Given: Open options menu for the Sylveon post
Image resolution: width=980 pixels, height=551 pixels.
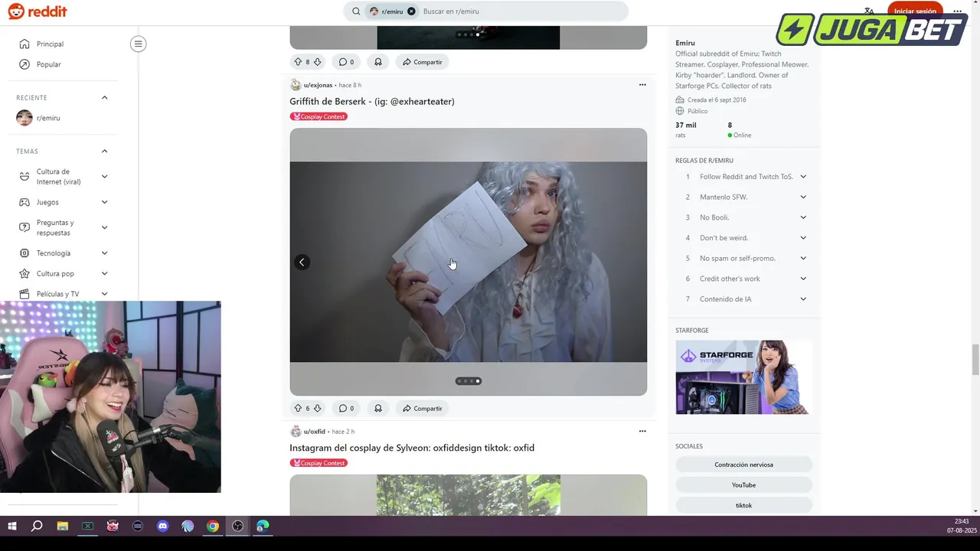Looking at the screenshot, I should tap(642, 432).
